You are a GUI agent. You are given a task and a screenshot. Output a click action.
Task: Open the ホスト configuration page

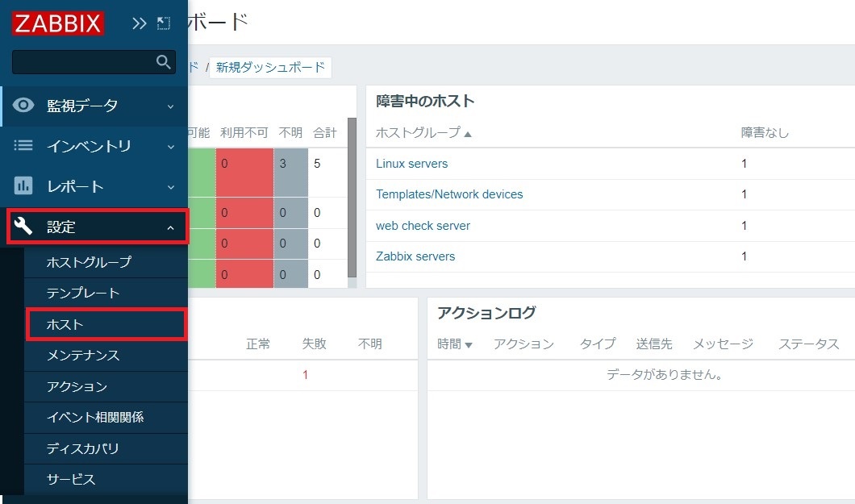click(74, 324)
